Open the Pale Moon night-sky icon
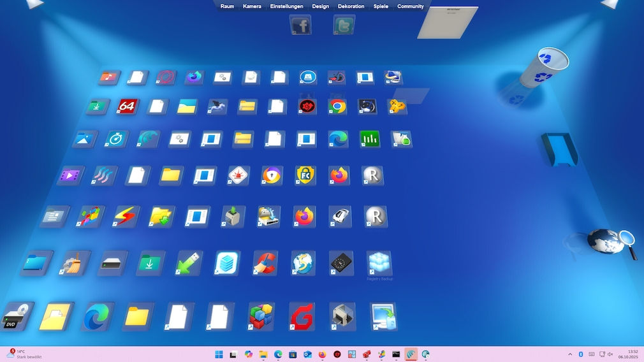Image resolution: width=644 pixels, height=362 pixels. [367, 106]
